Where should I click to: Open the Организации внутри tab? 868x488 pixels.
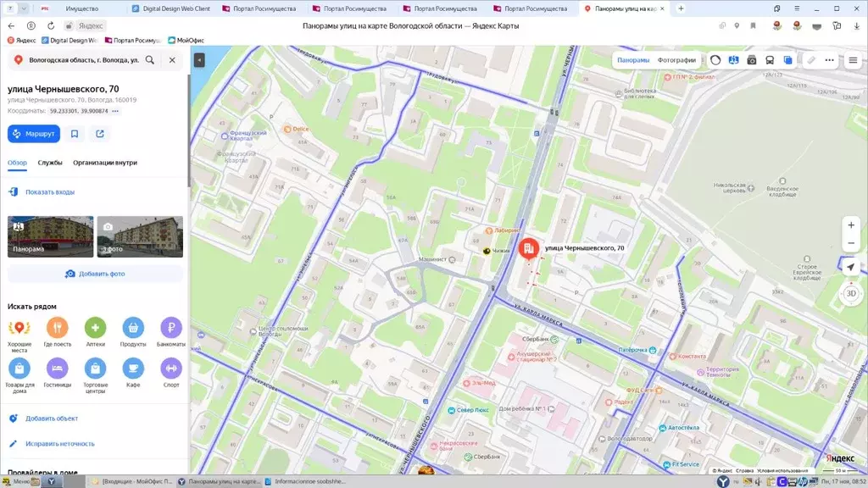(x=105, y=163)
